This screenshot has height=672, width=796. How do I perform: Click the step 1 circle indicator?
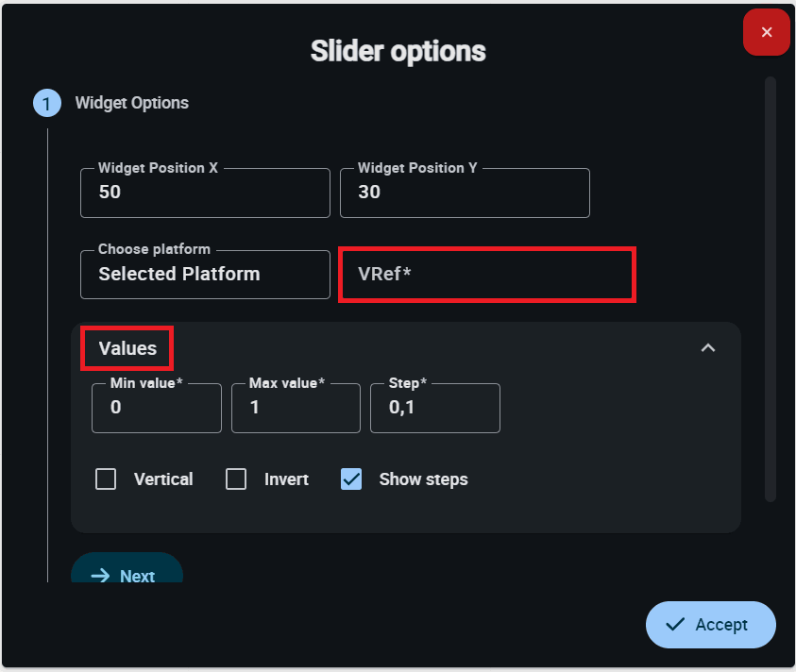[x=47, y=103]
